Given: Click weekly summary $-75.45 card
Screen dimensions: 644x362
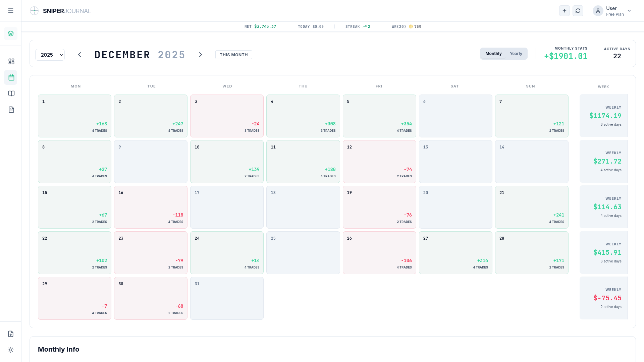Looking at the screenshot, I should pos(603,298).
